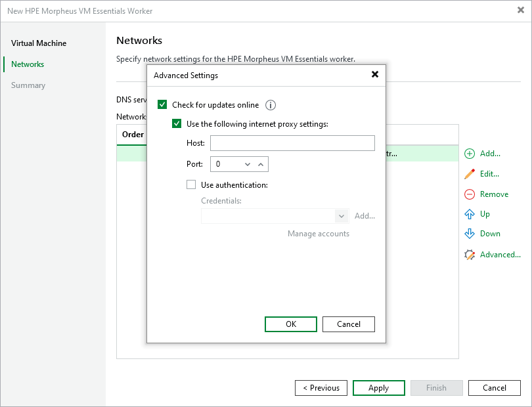
Task: Click the Up arrow icon
Action: coord(470,214)
